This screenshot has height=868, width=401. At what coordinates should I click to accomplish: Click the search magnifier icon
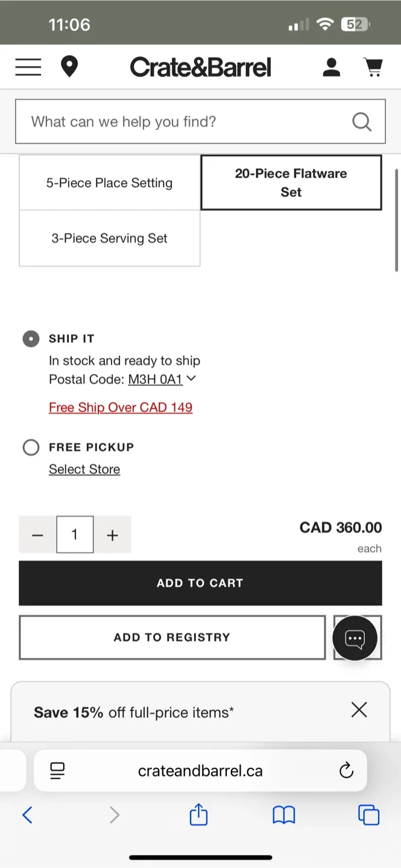click(362, 121)
